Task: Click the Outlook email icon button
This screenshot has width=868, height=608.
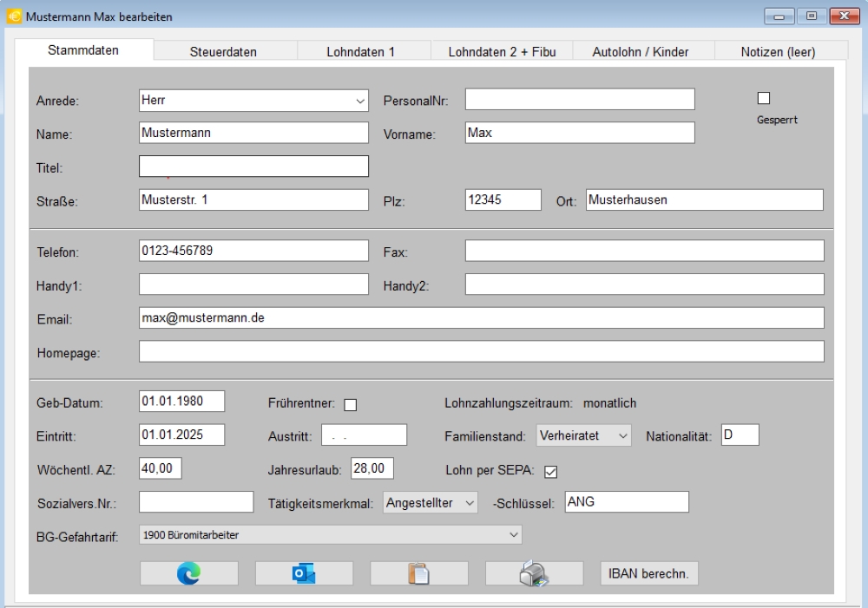Action: click(x=304, y=573)
